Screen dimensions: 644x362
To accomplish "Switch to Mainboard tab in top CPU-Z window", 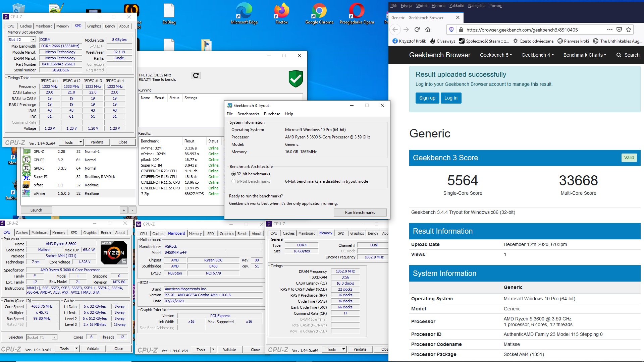I will point(44,26).
